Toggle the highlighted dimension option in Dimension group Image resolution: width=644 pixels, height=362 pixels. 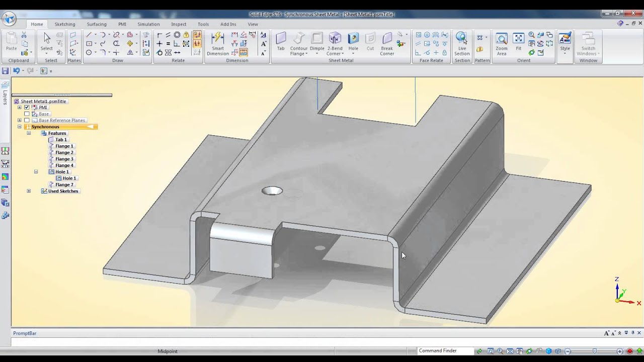244,52
